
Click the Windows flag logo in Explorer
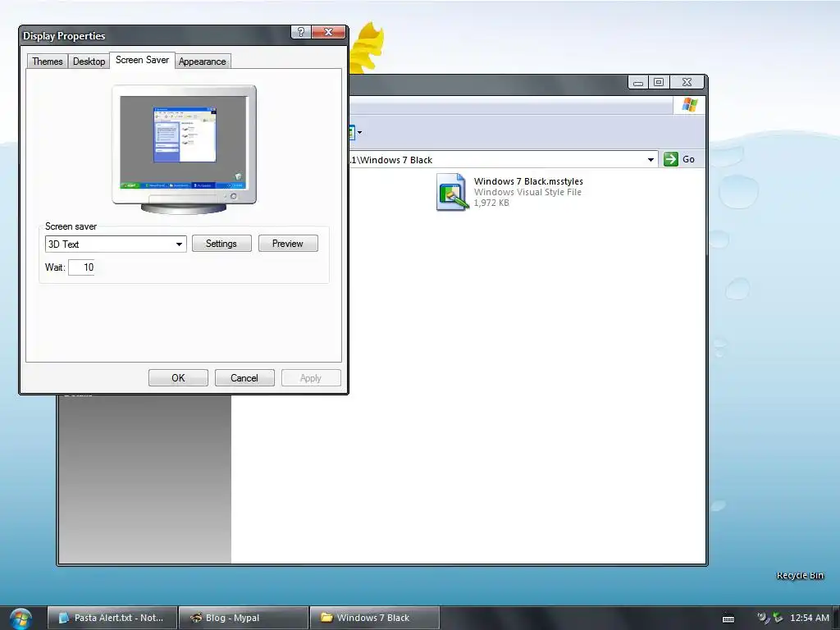pos(689,105)
